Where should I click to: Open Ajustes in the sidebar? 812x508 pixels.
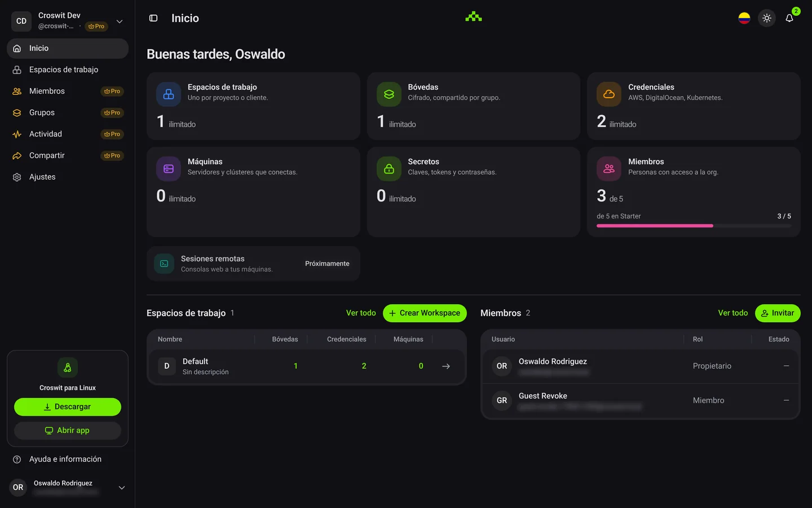click(68, 177)
